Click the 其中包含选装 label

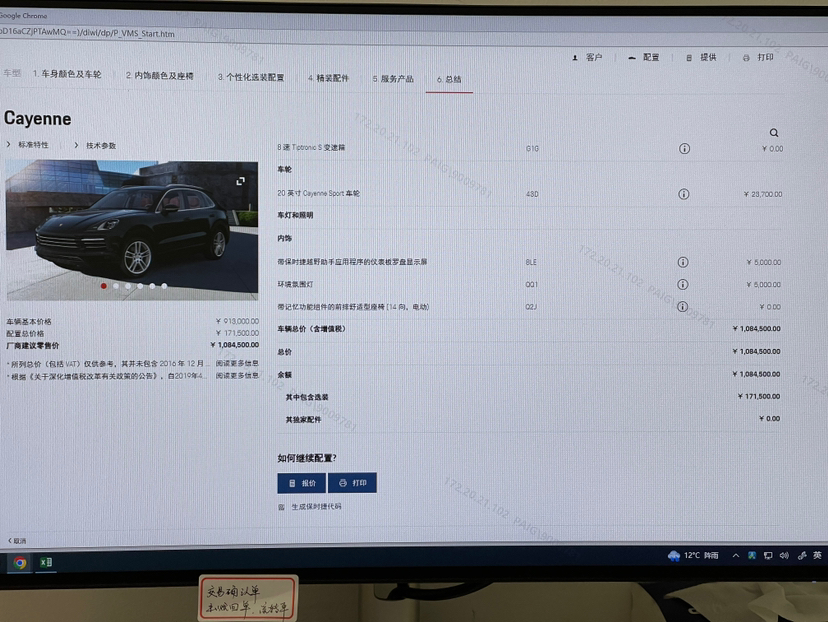coord(307,397)
